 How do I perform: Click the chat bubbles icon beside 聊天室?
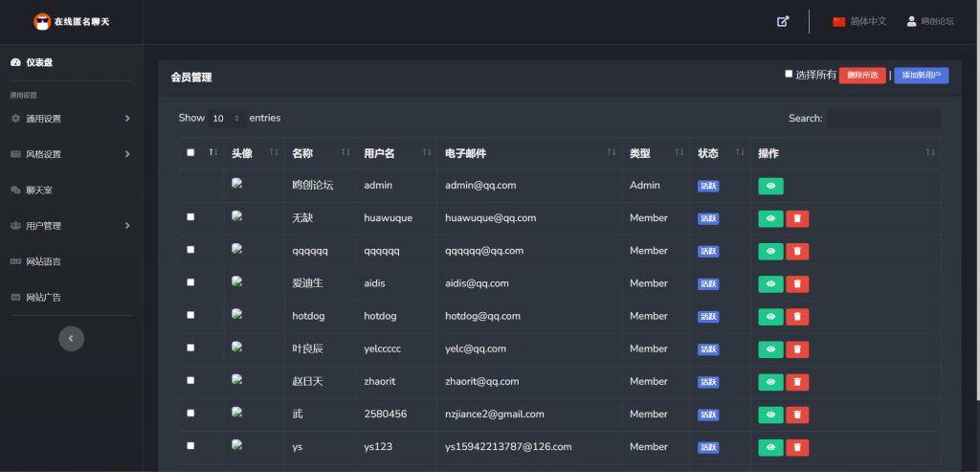[x=15, y=191]
